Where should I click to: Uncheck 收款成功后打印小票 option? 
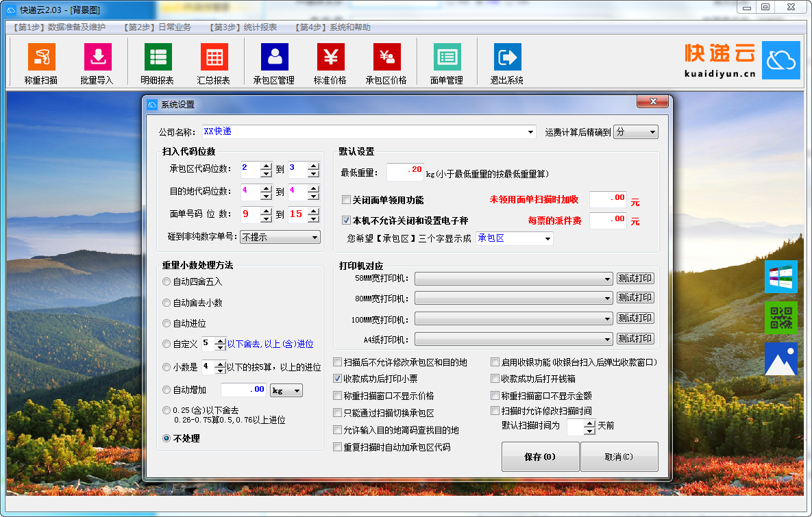337,378
